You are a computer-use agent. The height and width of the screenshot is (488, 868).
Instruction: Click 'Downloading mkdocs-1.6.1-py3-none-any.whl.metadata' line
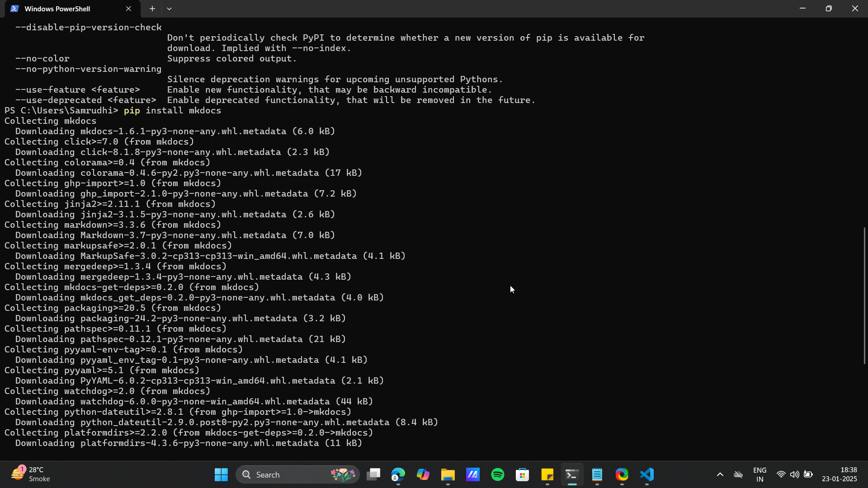175,131
